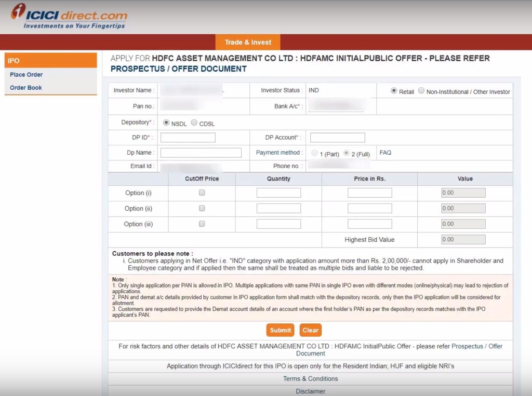The height and width of the screenshot is (396, 532).
Task: Click the "Email Id :" label
Action: (142, 166)
